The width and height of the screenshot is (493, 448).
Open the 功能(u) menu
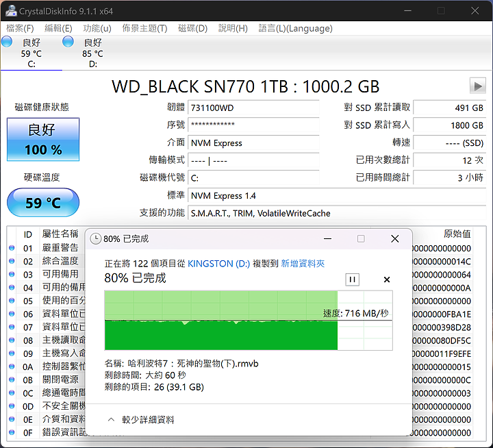coord(97,28)
